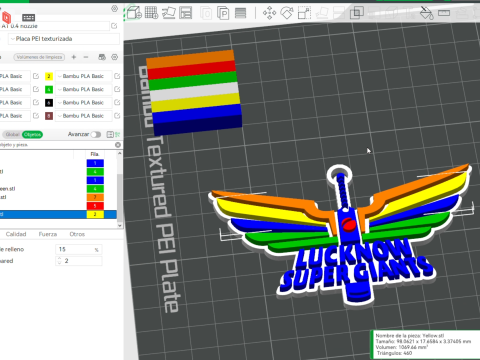480x360 pixels.
Task: Select the Move tool arrows icon
Action: tap(269, 13)
